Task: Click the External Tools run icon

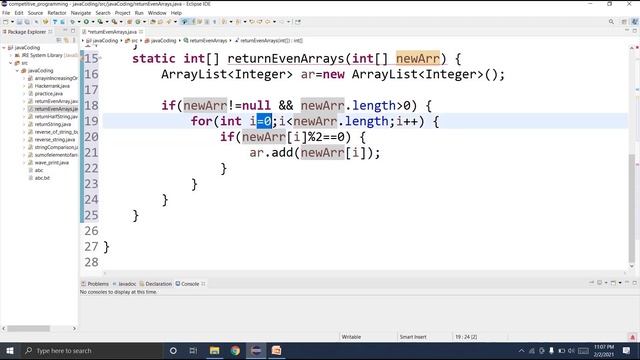Action: point(114,22)
